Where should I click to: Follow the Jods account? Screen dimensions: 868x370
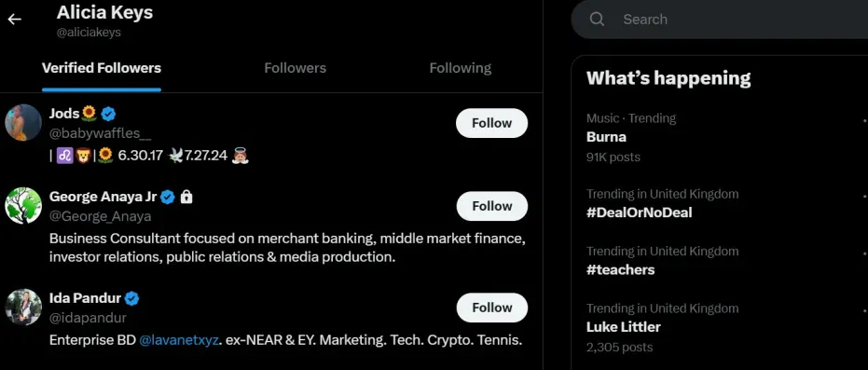(491, 123)
